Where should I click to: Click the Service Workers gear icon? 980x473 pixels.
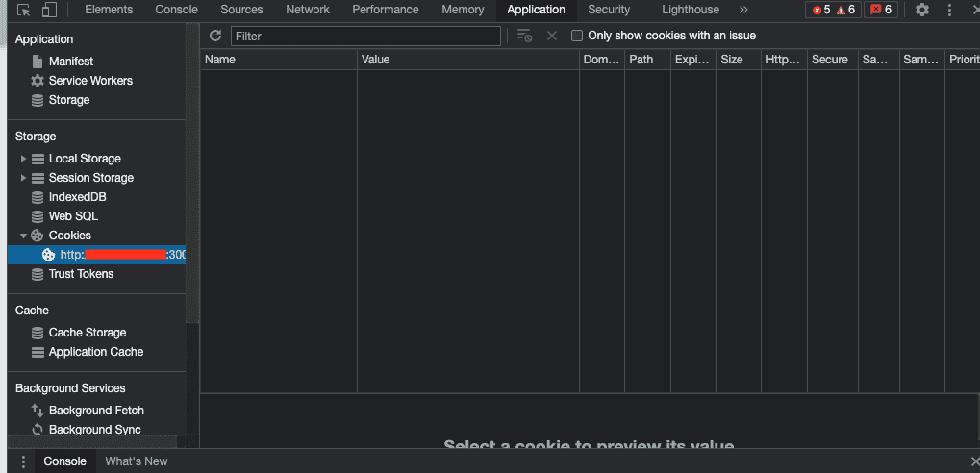tap(38, 81)
